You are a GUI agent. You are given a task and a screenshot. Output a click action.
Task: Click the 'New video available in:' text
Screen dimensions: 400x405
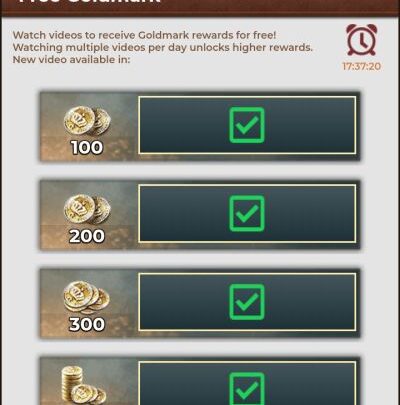[71, 60]
